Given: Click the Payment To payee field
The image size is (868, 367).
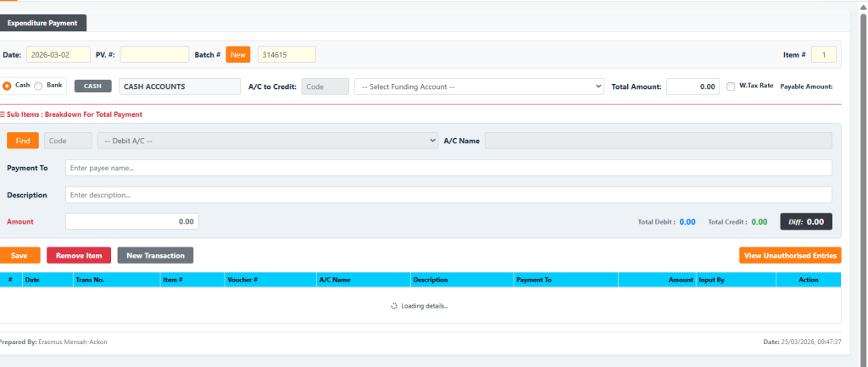Looking at the screenshot, I should (448, 168).
